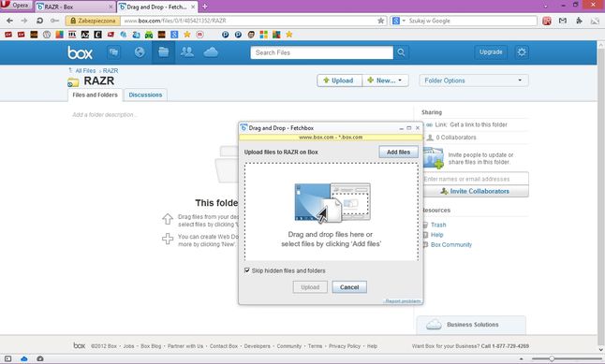Open the updates feed icon in Box header
The width and height of the screenshot is (605, 364).
tap(113, 52)
